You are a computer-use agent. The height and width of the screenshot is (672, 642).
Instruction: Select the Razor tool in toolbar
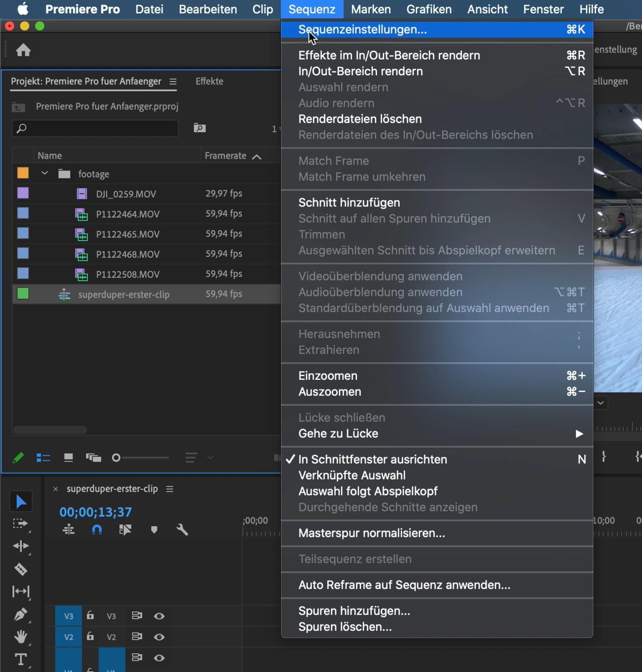(20, 569)
